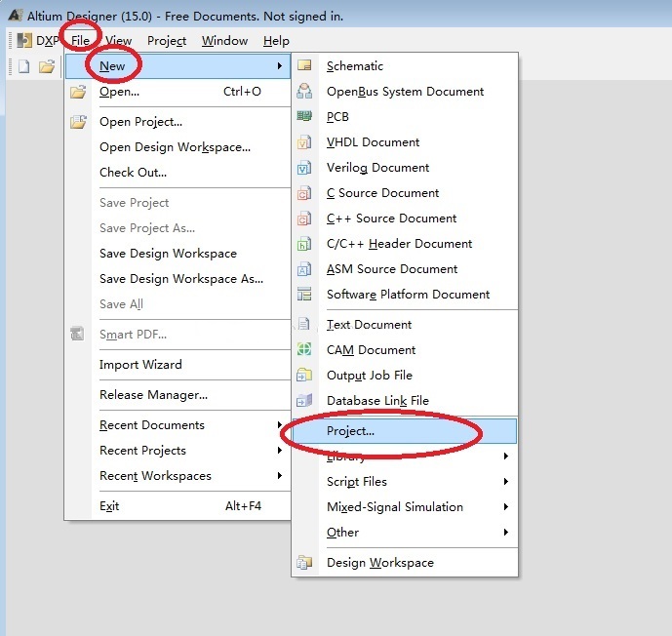Screen dimensions: 672x636
Task: Select ASM Source Document entry
Action: [404, 268]
